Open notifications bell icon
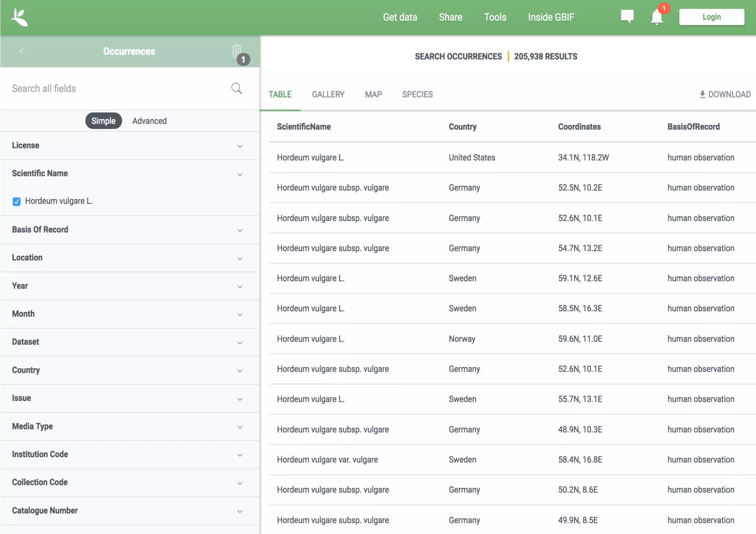Image resolution: width=756 pixels, height=534 pixels. pyautogui.click(x=657, y=17)
